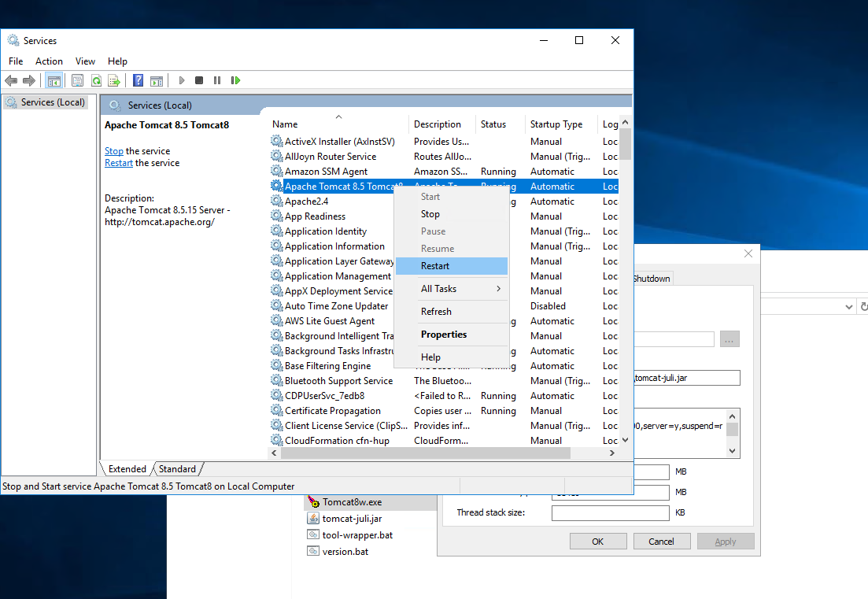The image size is (868, 599).
Task: Click Cancel in the properties dialog
Action: 661,542
